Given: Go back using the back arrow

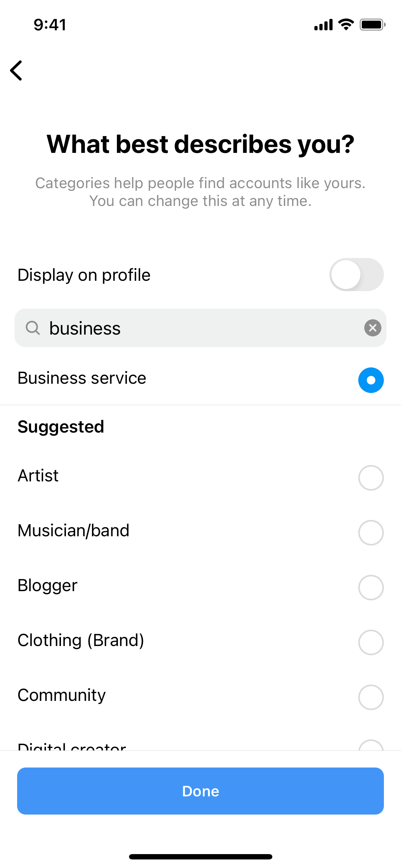Looking at the screenshot, I should [16, 71].
